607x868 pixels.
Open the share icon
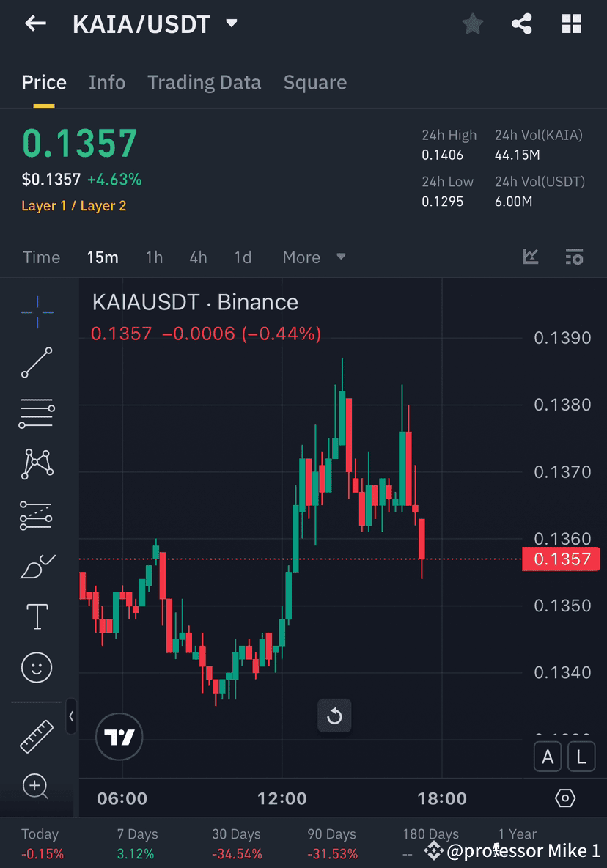[x=522, y=23]
